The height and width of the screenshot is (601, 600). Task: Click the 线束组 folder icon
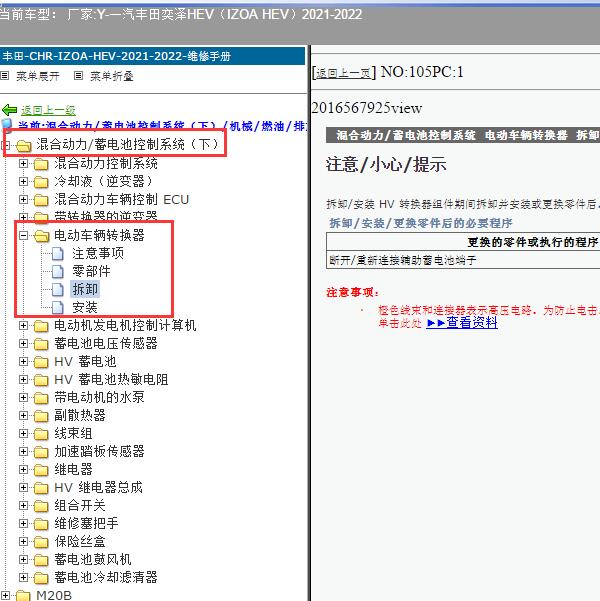(x=41, y=434)
